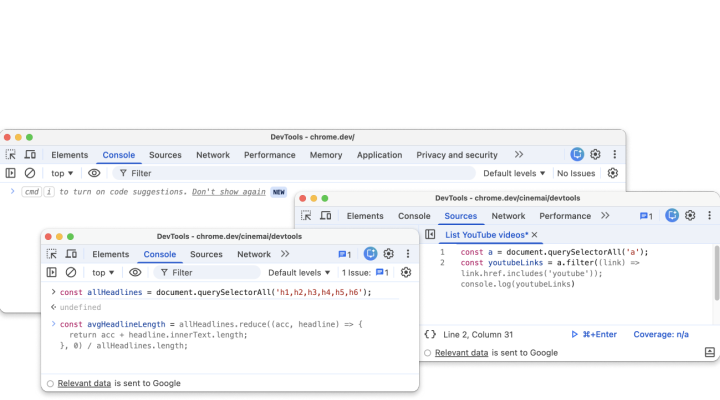The height and width of the screenshot is (400, 720).
Task: Click Filter field in front Console window
Action: click(x=207, y=272)
